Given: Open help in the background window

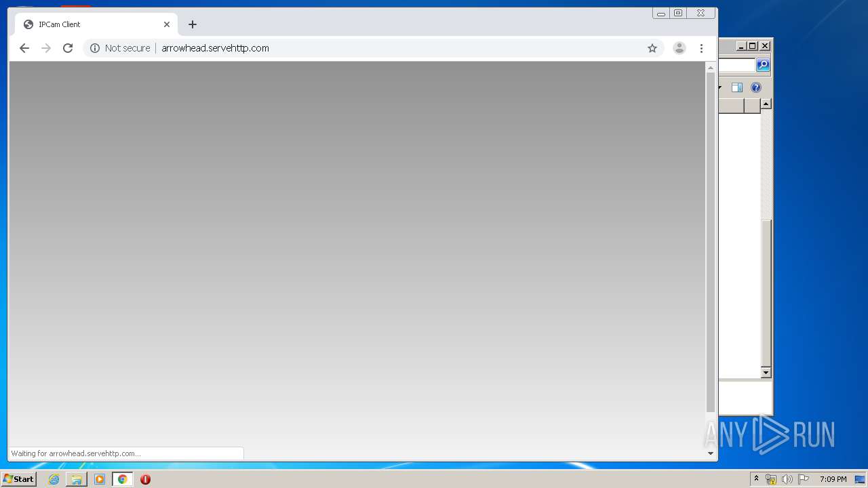Looking at the screenshot, I should click(756, 87).
